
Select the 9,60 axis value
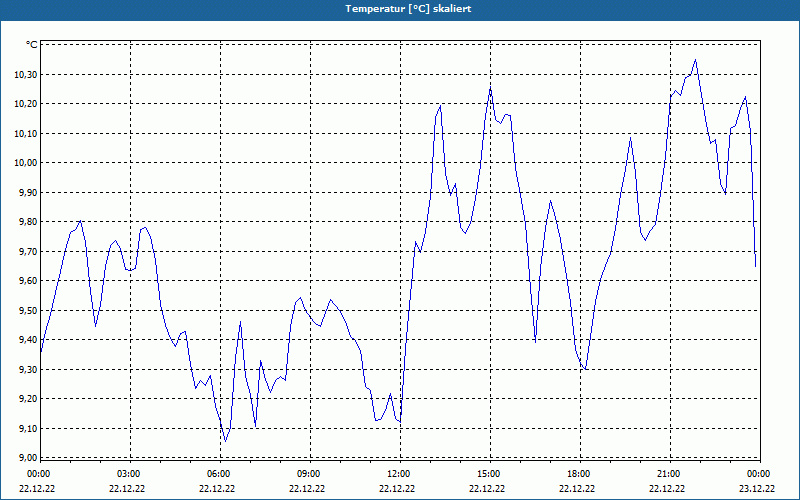pos(28,281)
